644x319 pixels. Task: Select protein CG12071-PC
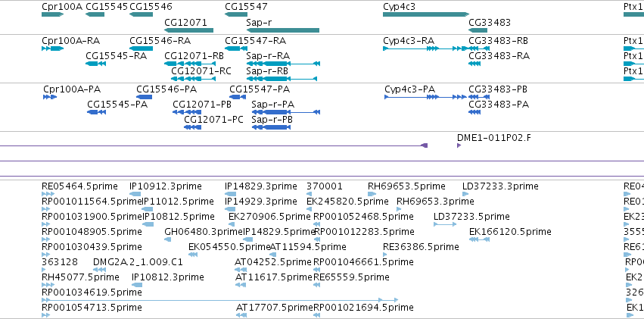point(193,127)
